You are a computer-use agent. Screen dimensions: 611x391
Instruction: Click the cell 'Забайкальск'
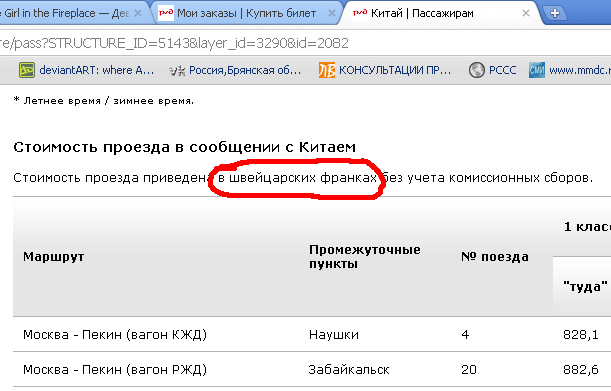tap(349, 370)
